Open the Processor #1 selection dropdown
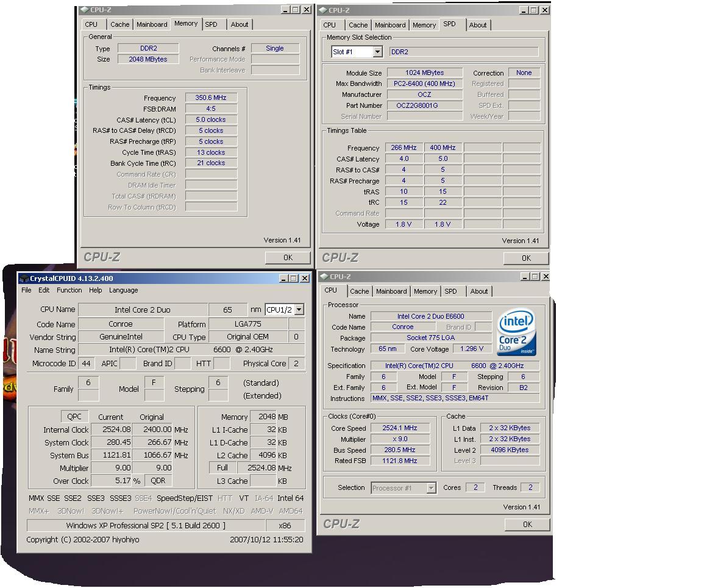Screen dimensions: 715x588 pos(432,488)
